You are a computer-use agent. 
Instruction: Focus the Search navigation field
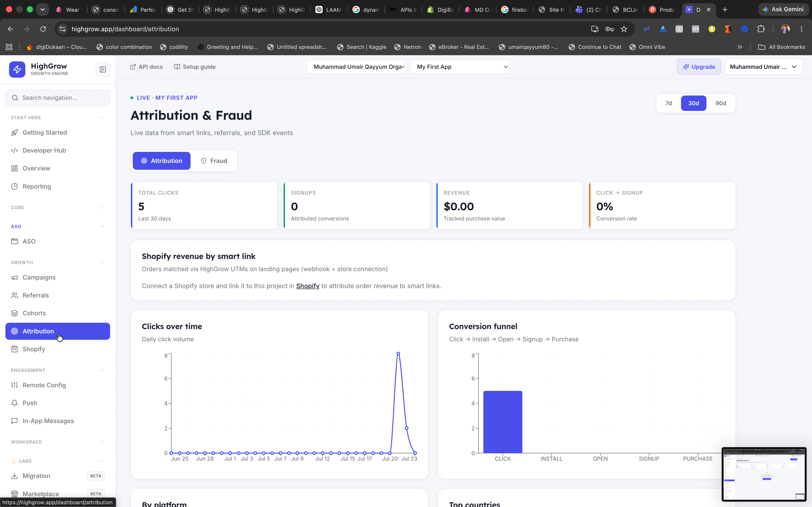point(58,98)
